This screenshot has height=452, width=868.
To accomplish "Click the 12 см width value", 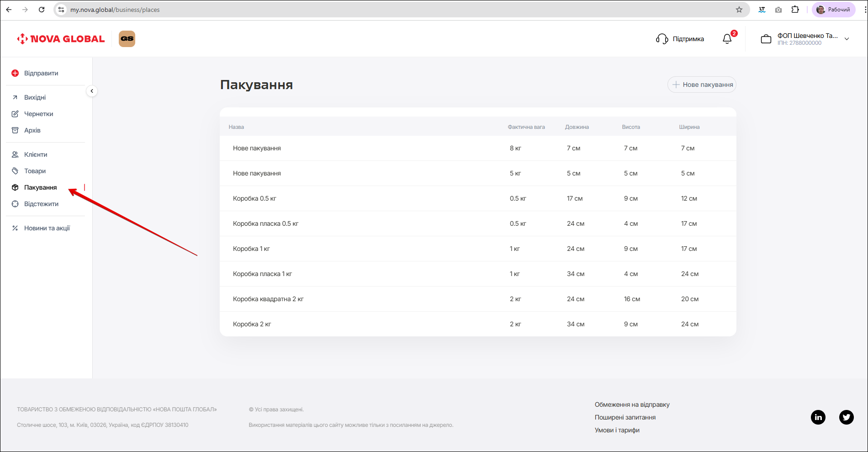I will tap(689, 198).
